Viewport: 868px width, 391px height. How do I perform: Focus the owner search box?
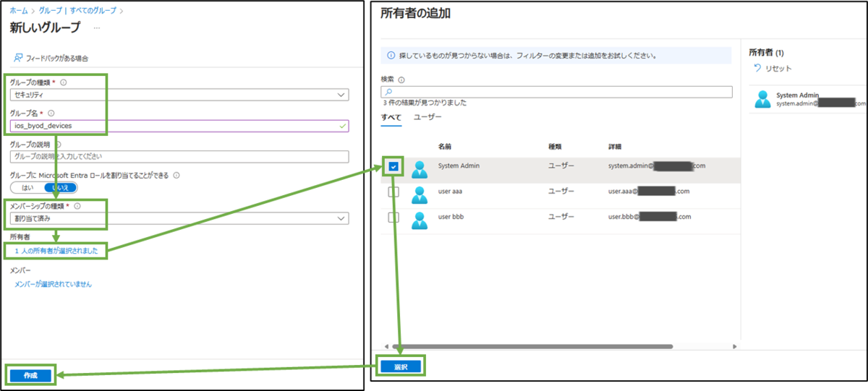click(x=556, y=92)
